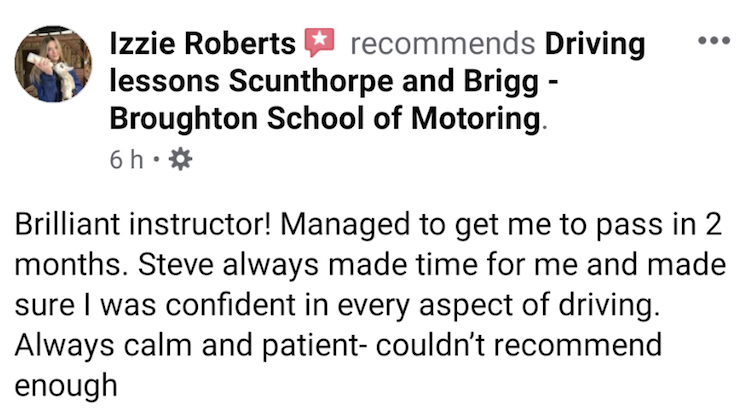
Task: Open the Izzie Roberts profile name link
Action: pyautogui.click(x=203, y=44)
